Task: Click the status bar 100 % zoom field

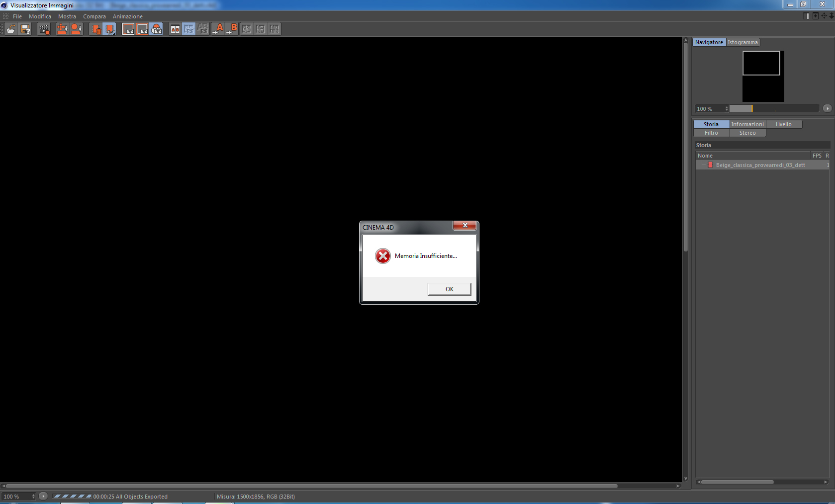Action: coord(19,496)
